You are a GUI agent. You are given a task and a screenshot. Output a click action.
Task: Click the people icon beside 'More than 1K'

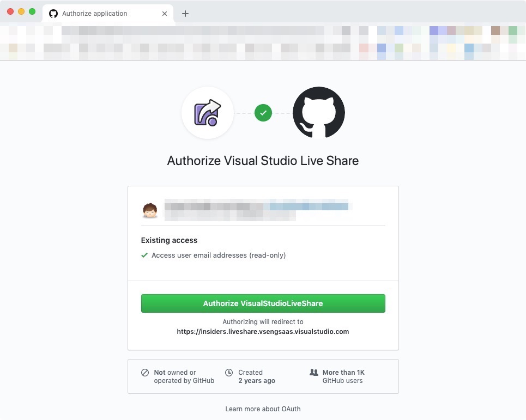click(313, 372)
